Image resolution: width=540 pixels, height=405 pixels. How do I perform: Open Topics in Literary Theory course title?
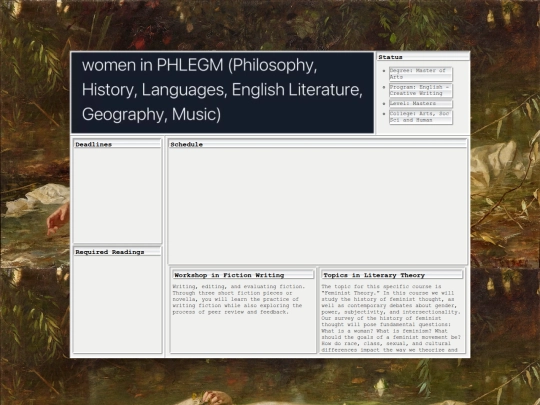click(392, 275)
